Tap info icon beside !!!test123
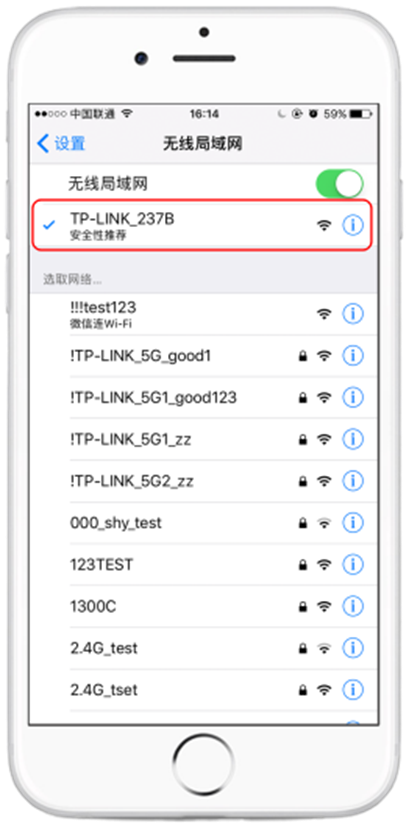 353,314
